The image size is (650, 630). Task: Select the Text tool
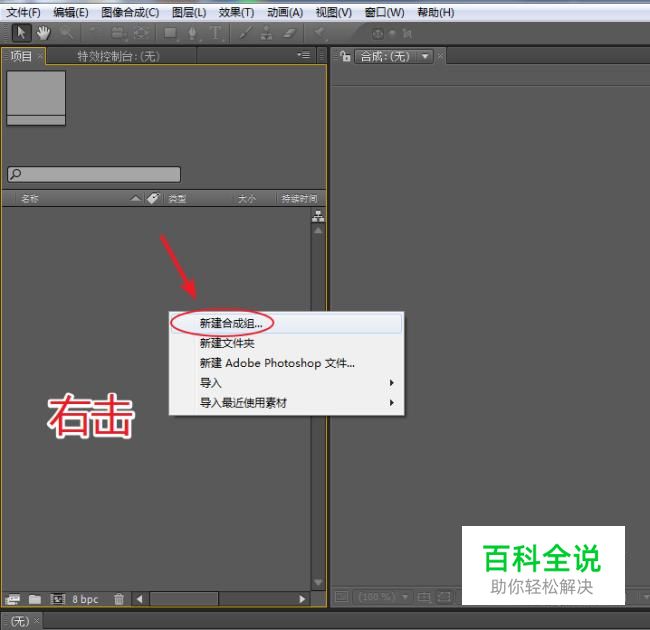pos(215,33)
